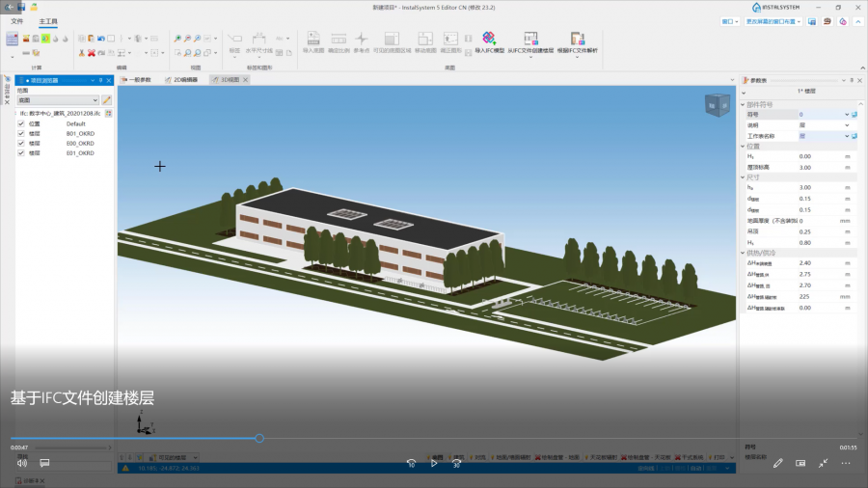Click the save icon in the title bar
The height and width of the screenshot is (488, 868).
click(21, 7)
